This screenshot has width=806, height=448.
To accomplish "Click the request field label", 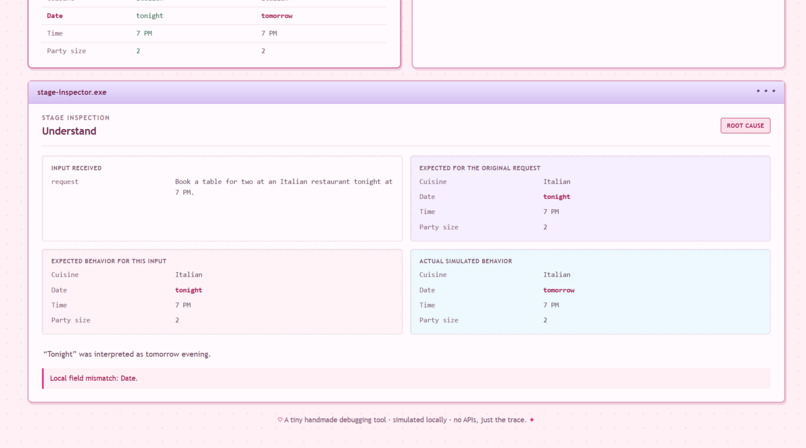I will point(65,181).
